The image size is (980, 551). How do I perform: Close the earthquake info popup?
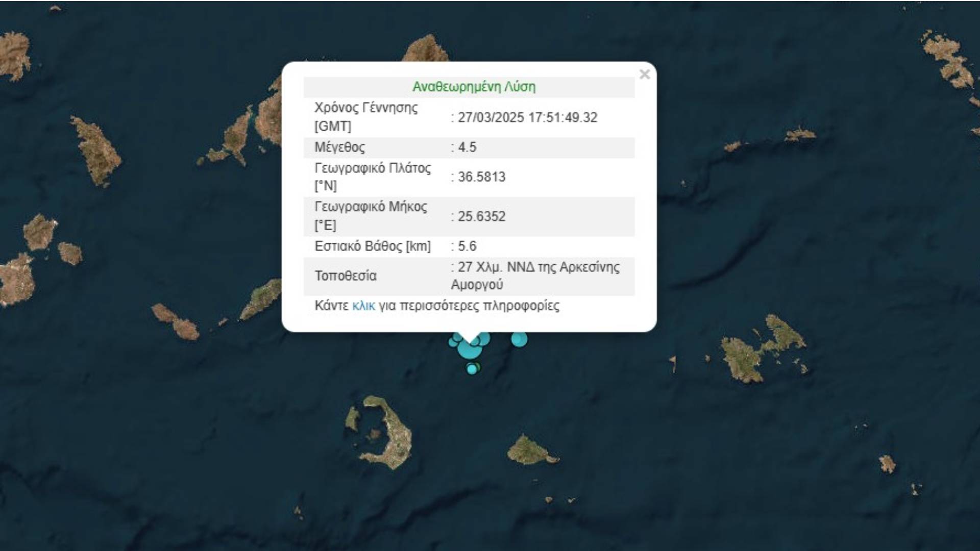pos(644,74)
